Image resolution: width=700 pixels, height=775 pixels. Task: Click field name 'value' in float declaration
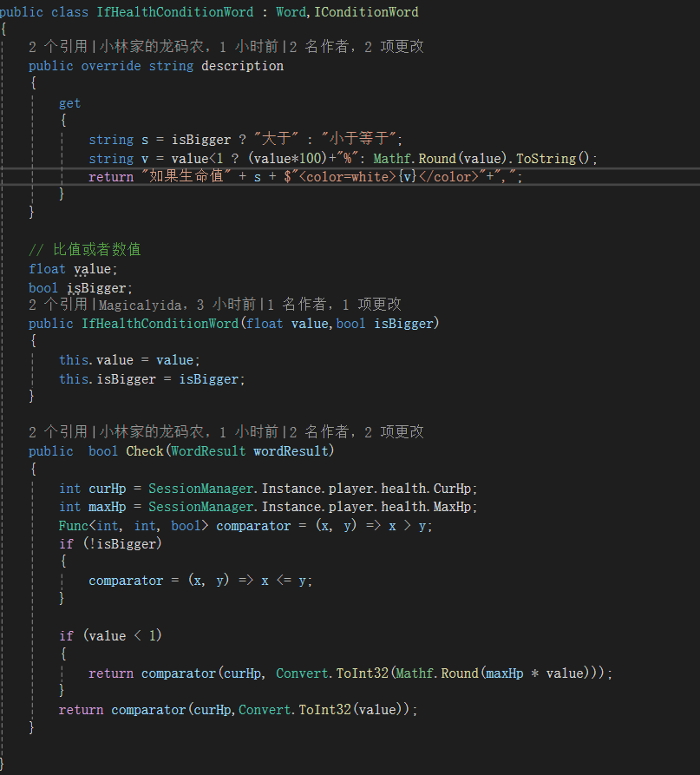(92, 269)
